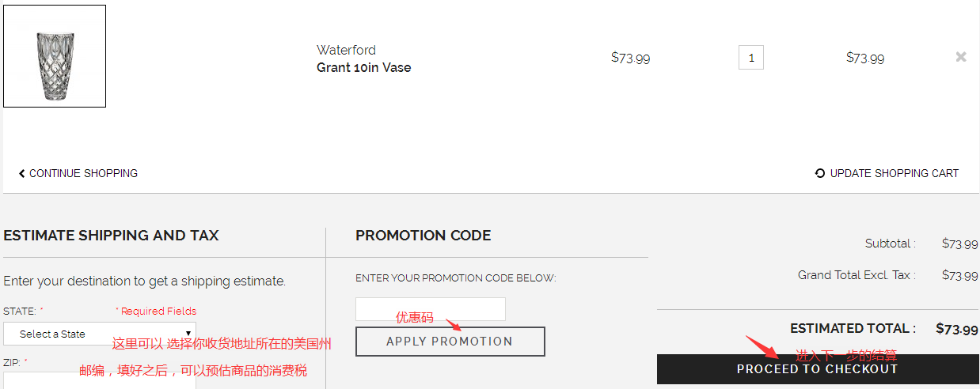The width and height of the screenshot is (980, 389).
Task: Open the Grant 10in Vase product link
Action: pyautogui.click(x=363, y=67)
